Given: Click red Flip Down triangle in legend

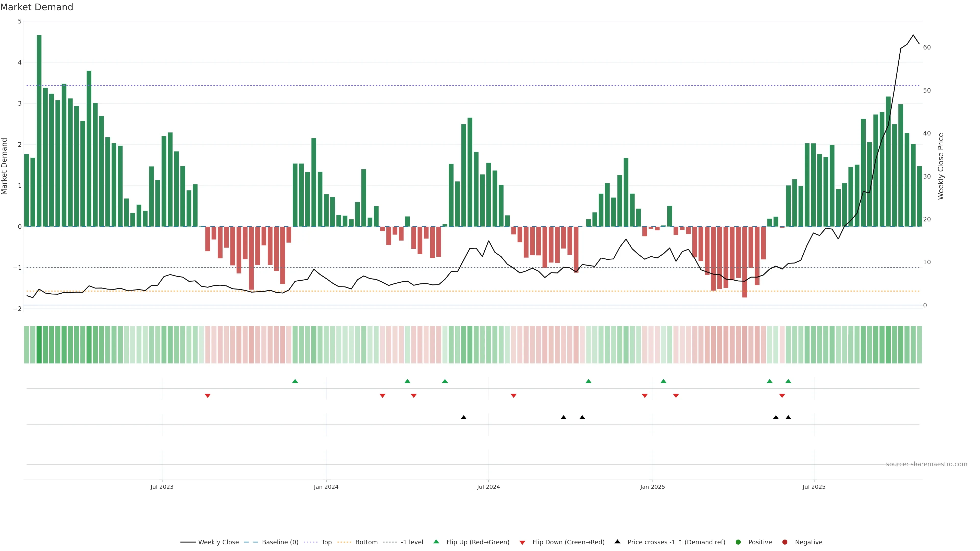Looking at the screenshot, I should [522, 542].
